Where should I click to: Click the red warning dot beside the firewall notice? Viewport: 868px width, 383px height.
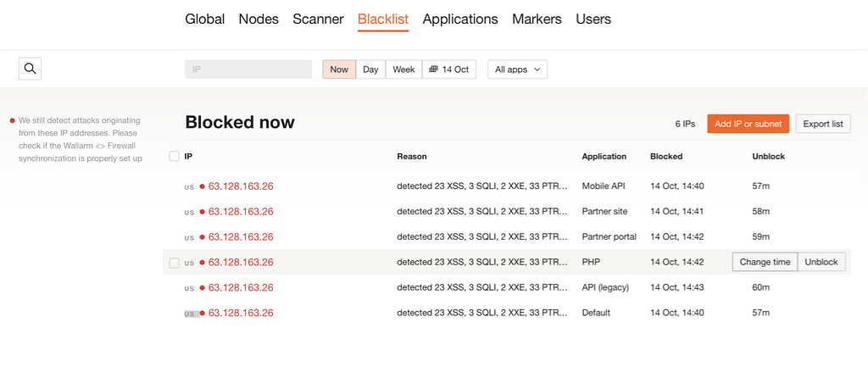click(12, 120)
